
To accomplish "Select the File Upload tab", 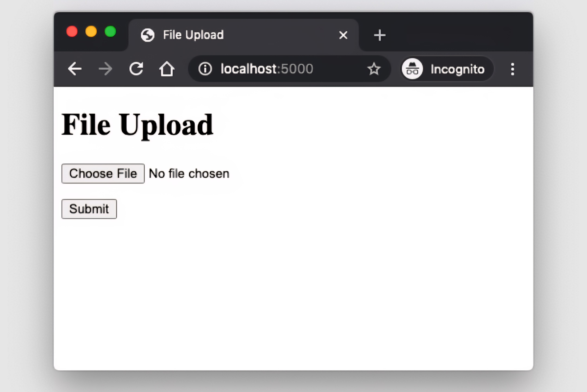I will [x=244, y=35].
